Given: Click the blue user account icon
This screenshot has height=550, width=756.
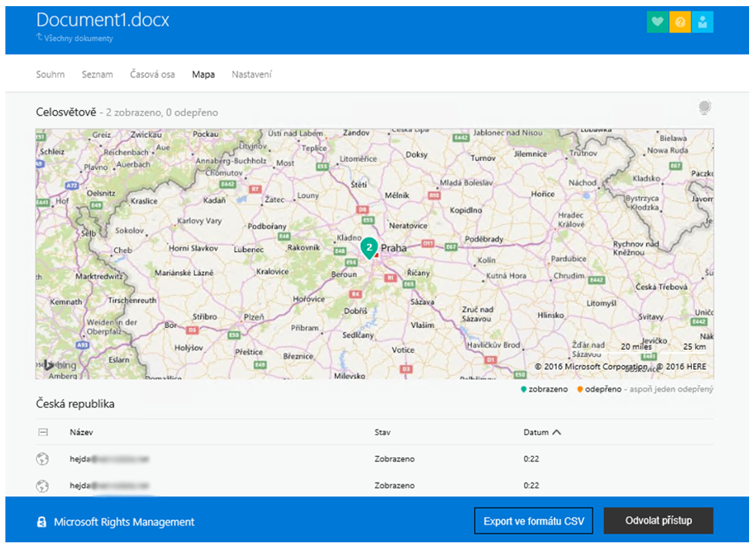Looking at the screenshot, I should pyautogui.click(x=703, y=22).
